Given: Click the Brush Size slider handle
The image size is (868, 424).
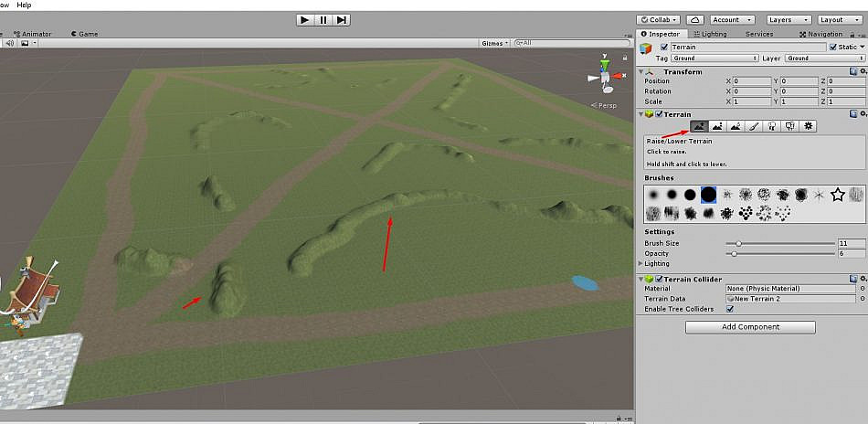Looking at the screenshot, I should pos(738,244).
